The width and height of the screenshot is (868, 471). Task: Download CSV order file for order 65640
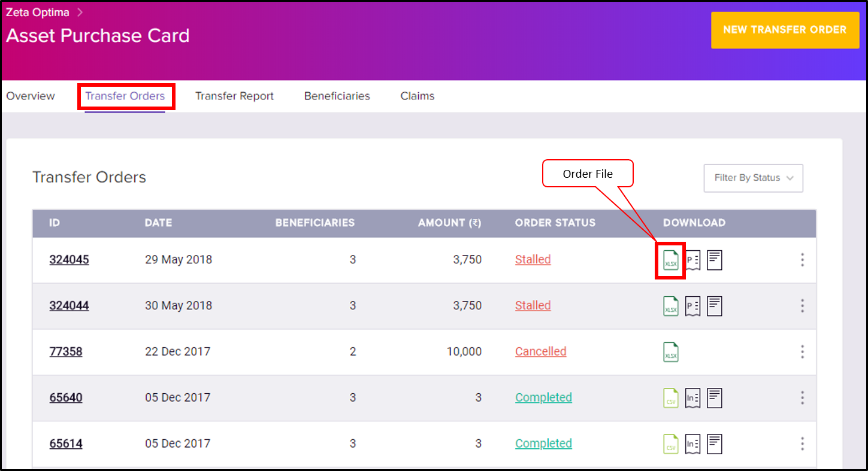[671, 398]
